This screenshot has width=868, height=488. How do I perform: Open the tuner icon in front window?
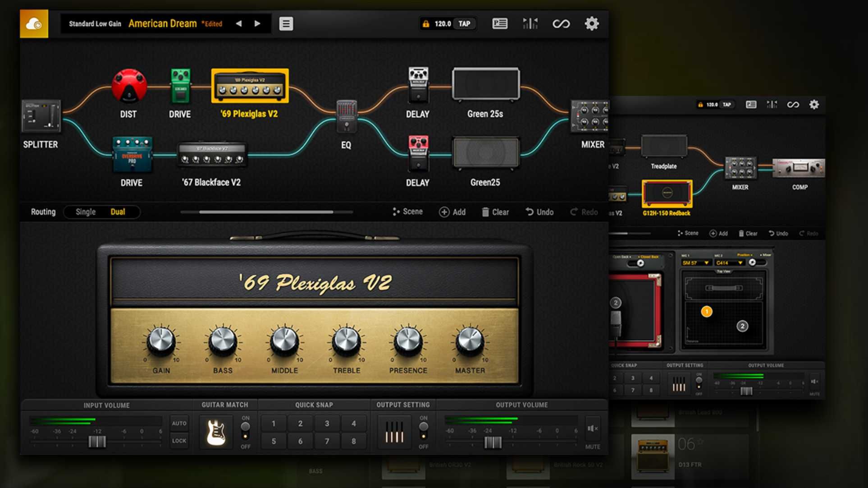click(x=530, y=23)
